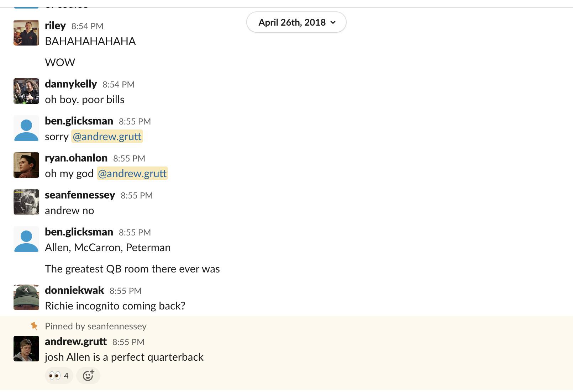Toggle the eyes emoji reaction
Screen dimensions: 573x392
(x=59, y=376)
